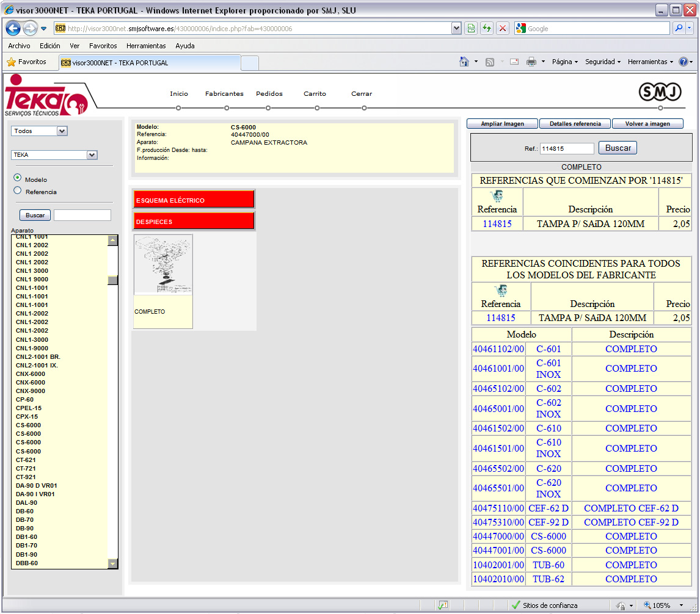Click the Cerrar navigation link
Screen dimensions: 700x614
pos(362,94)
